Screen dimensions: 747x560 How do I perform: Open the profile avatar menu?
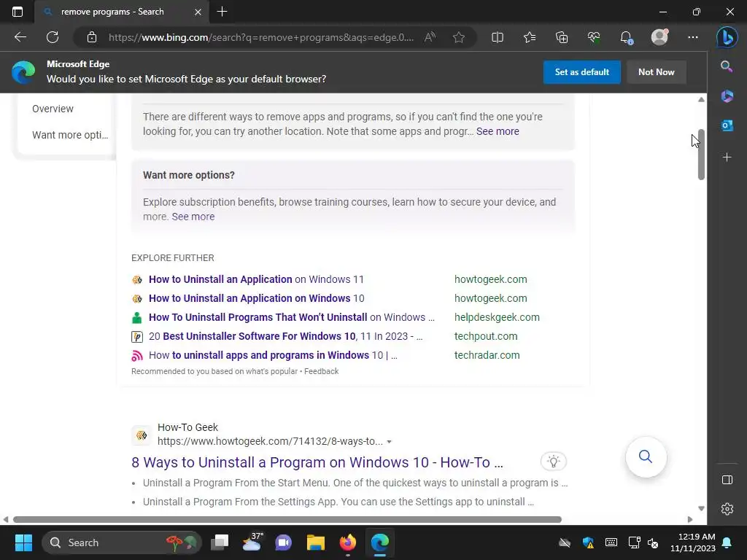click(x=659, y=37)
